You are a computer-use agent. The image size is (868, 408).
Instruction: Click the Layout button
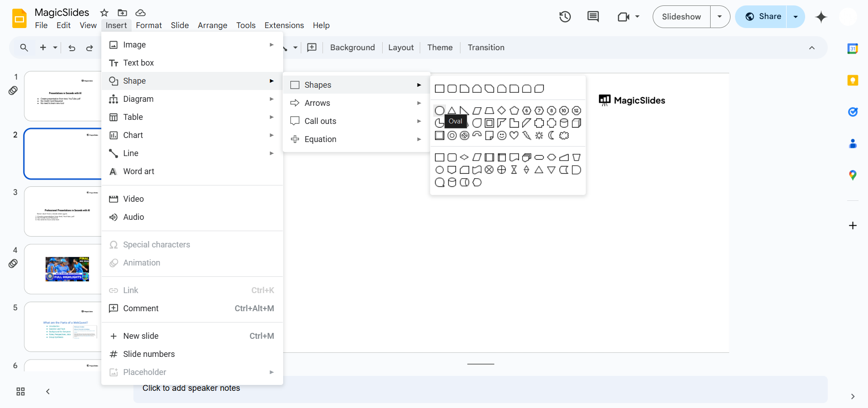click(401, 47)
